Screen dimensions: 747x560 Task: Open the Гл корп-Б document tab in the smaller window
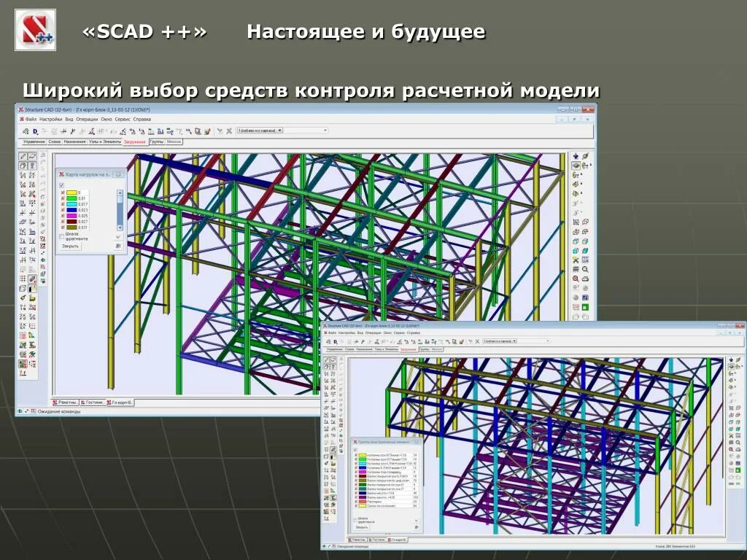click(x=398, y=540)
